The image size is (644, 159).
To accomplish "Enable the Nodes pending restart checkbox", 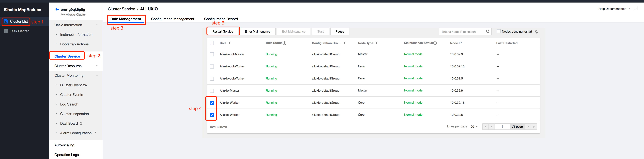I will pyautogui.click(x=498, y=32).
